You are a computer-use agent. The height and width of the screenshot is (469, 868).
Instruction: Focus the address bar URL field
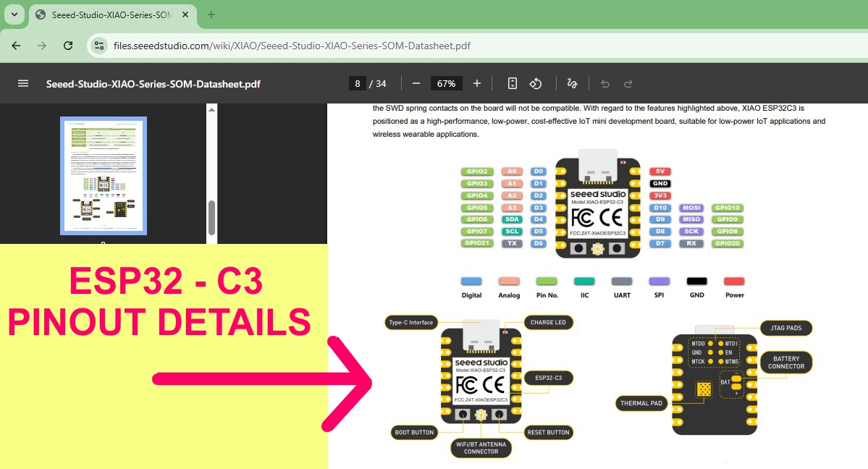[x=292, y=46]
